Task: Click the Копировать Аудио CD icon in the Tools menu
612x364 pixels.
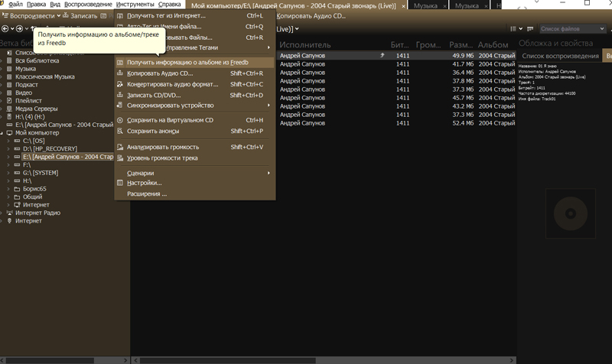Action: click(x=120, y=73)
